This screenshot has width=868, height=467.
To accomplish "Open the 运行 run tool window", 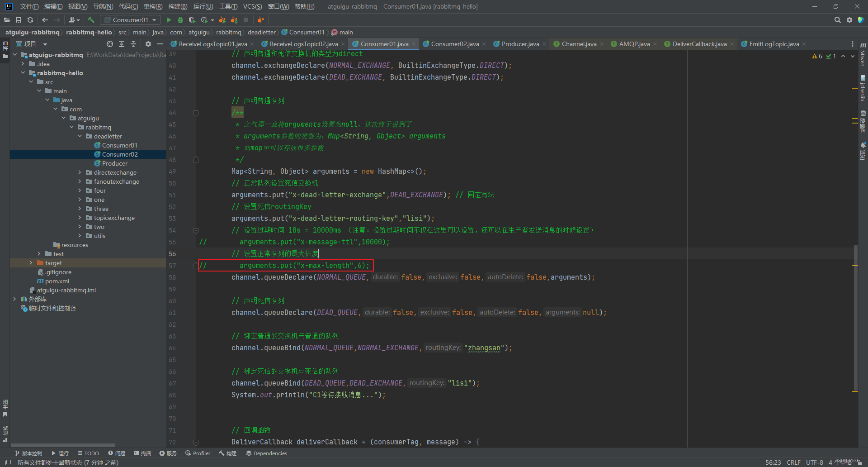I will [x=60, y=453].
